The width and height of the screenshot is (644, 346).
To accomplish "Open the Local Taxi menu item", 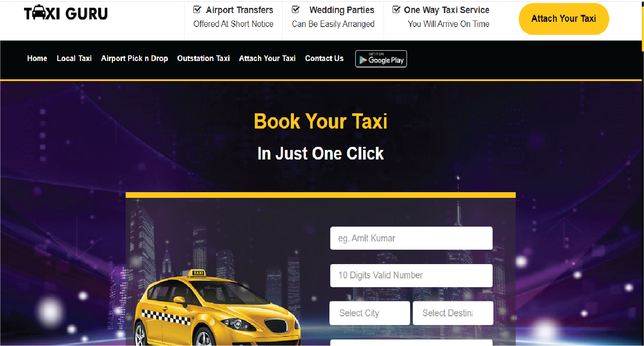I will tap(74, 58).
